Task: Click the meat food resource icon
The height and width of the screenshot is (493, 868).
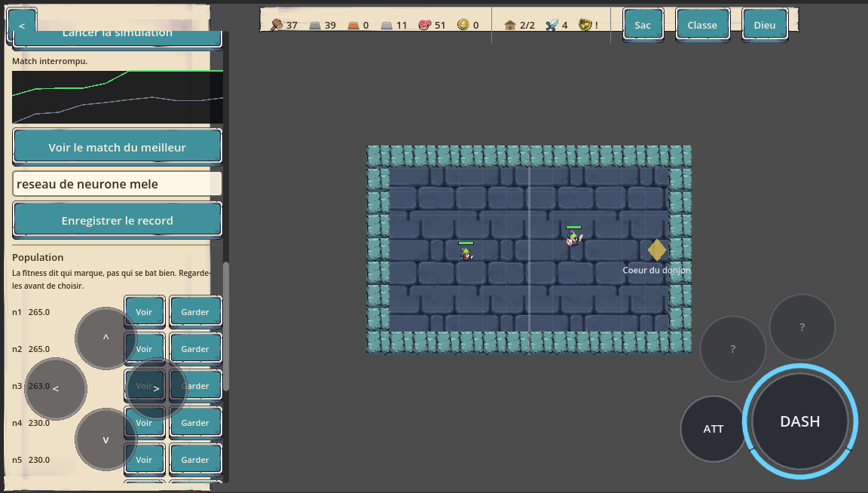Action: click(x=425, y=25)
